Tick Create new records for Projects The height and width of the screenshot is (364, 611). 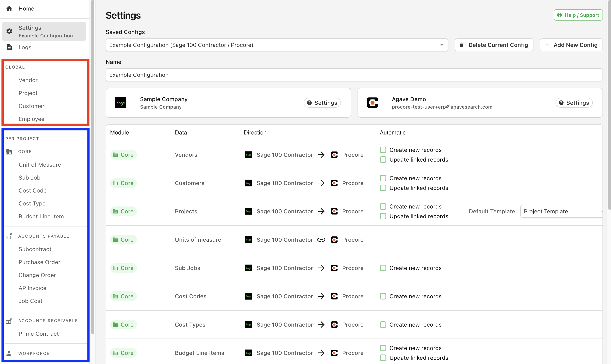[383, 206]
